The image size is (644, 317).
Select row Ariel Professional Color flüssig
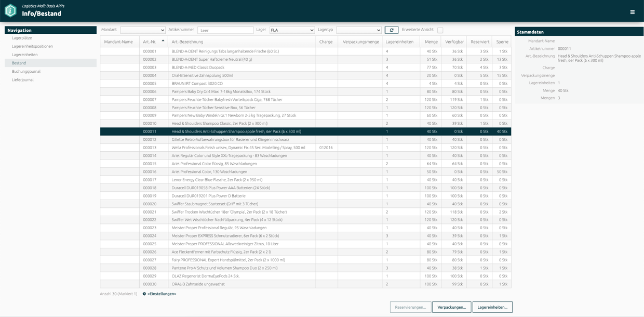click(305, 164)
